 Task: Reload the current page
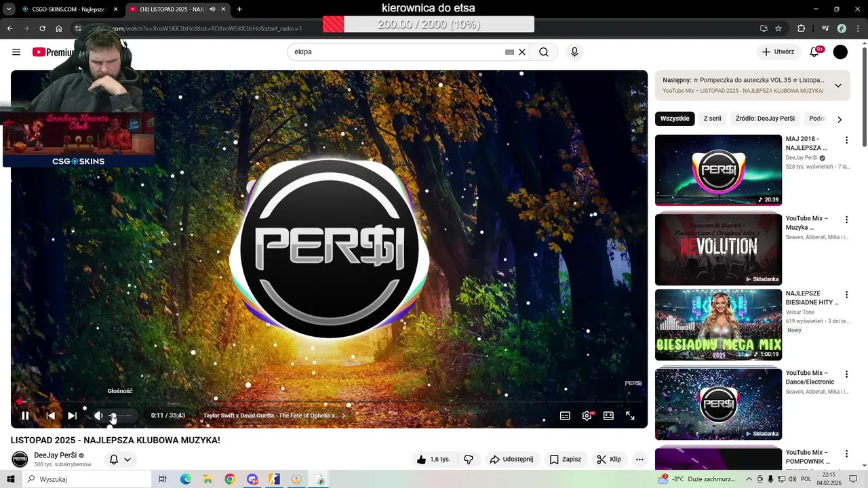coord(42,28)
